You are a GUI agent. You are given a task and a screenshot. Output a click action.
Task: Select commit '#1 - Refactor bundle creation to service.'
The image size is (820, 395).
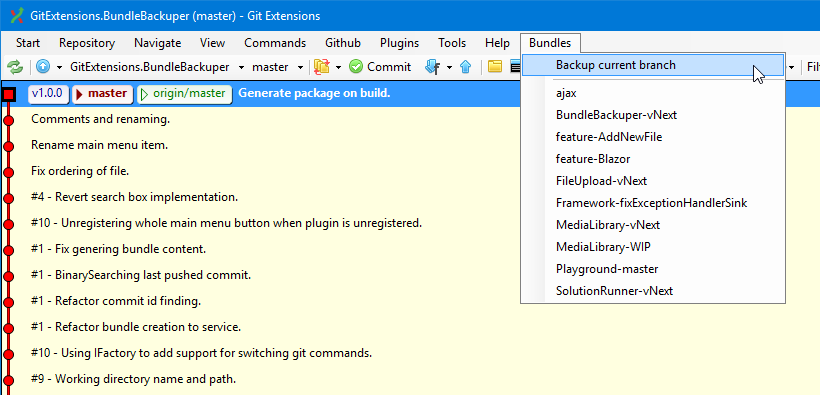136,327
